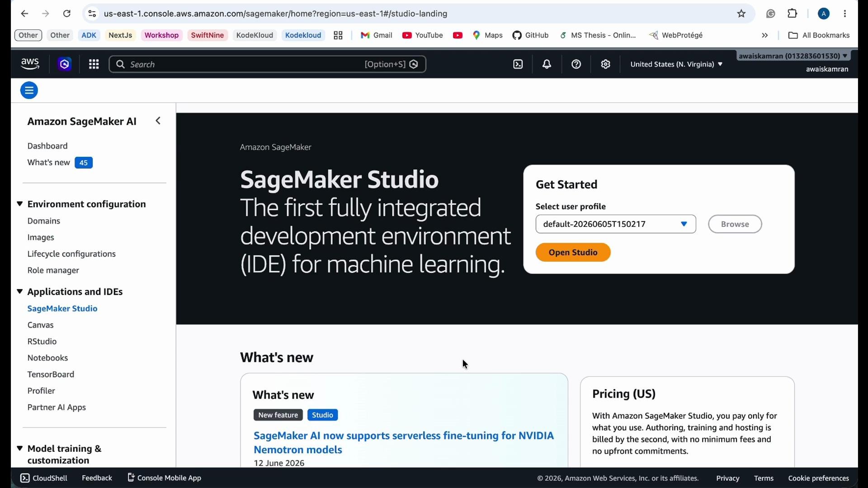Open AWS help question mark icon
This screenshot has height=488, width=868.
(x=576, y=65)
